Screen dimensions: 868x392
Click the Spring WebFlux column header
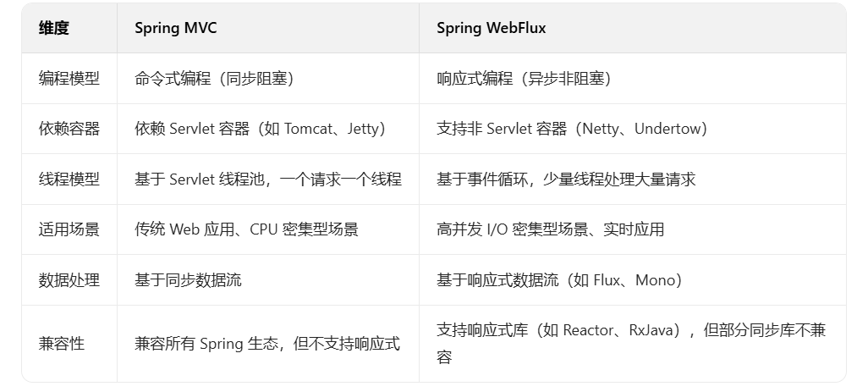(x=492, y=28)
